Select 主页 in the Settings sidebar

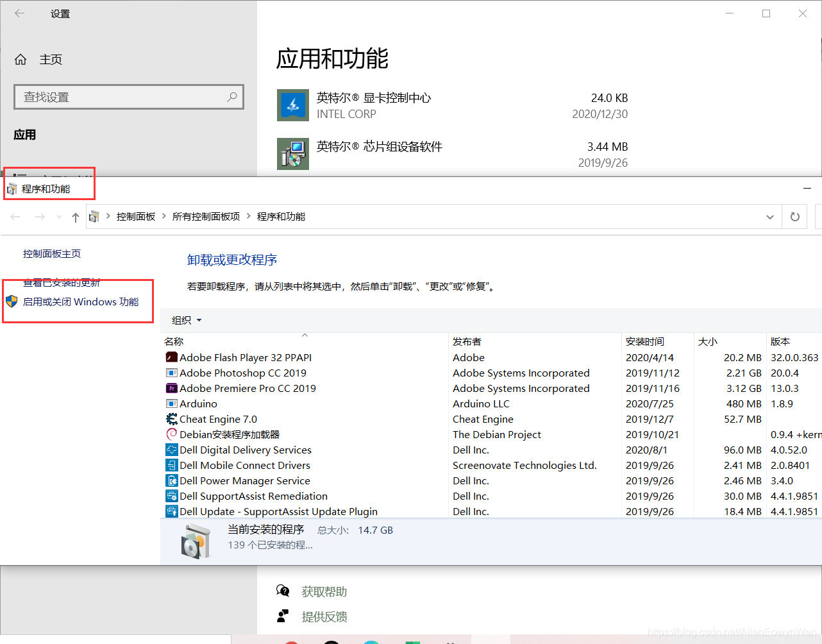51,59
